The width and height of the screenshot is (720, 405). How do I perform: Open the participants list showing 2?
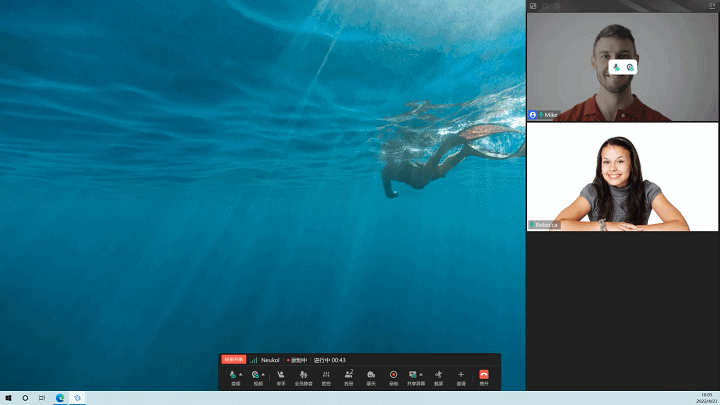(349, 374)
